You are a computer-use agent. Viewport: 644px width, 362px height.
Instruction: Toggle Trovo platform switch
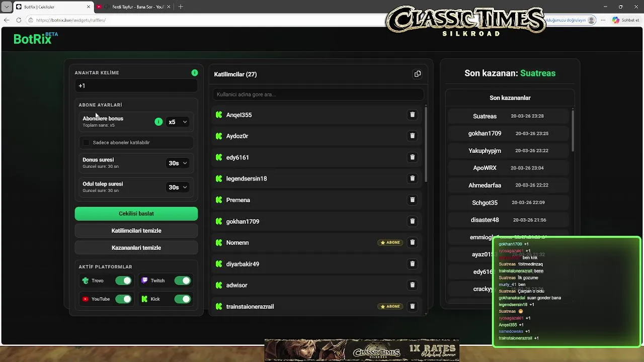coord(123,281)
